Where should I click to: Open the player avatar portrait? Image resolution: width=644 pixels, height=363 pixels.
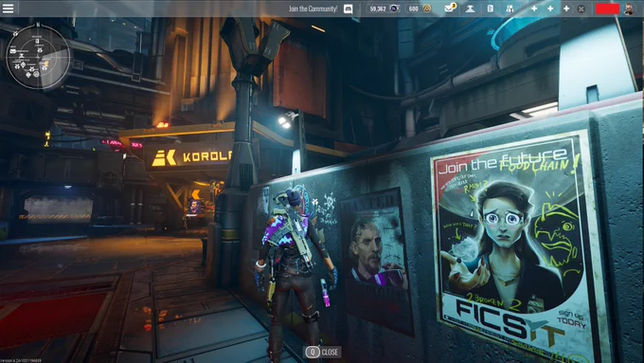click(x=629, y=9)
